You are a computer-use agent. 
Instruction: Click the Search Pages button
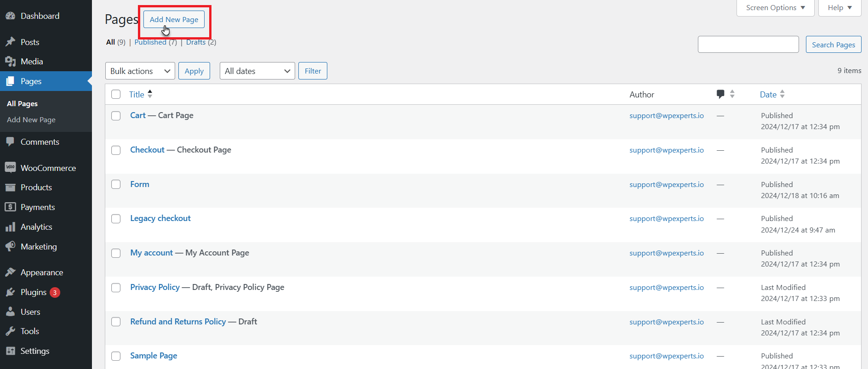[834, 45]
